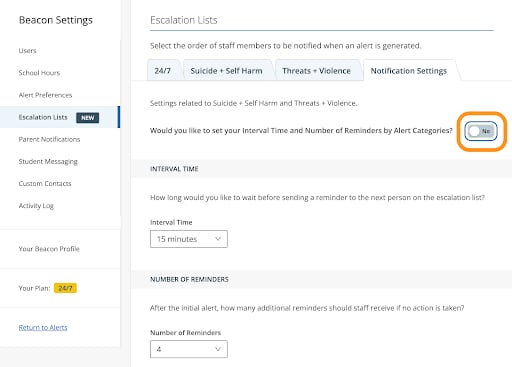512x367 pixels.
Task: Click chevron arrow in 15 minutes box
Action: point(218,239)
